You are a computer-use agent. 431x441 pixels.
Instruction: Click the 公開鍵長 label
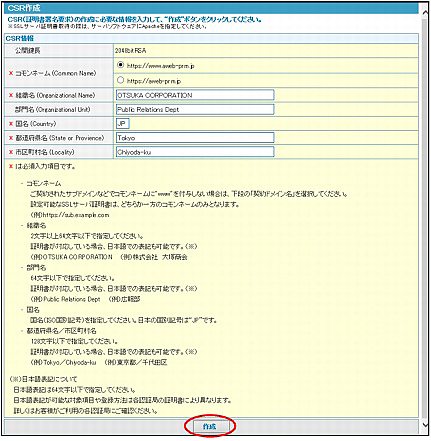click(x=28, y=51)
